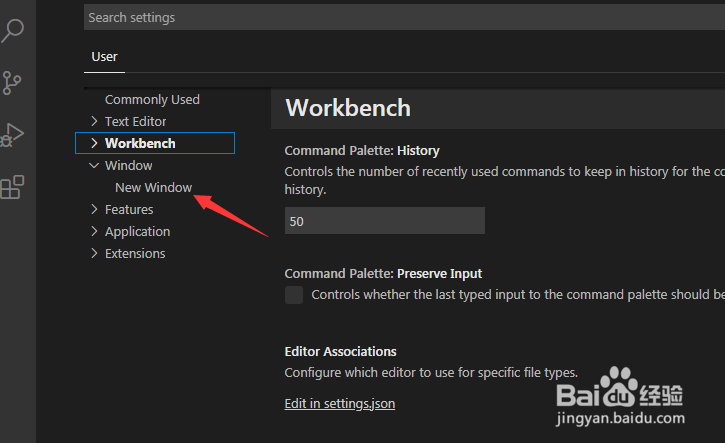This screenshot has width=725, height=443.
Task: Select Commonly Used in settings tree
Action: click(152, 99)
